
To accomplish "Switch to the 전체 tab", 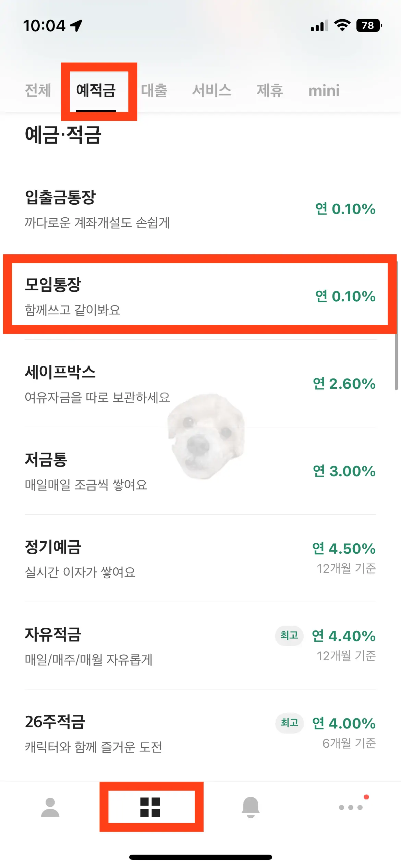I will coord(37,91).
